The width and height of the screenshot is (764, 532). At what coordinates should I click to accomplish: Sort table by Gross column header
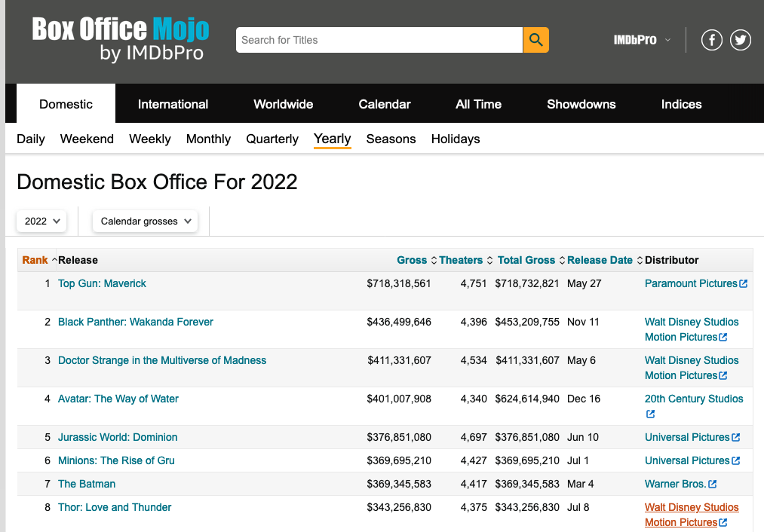point(412,260)
